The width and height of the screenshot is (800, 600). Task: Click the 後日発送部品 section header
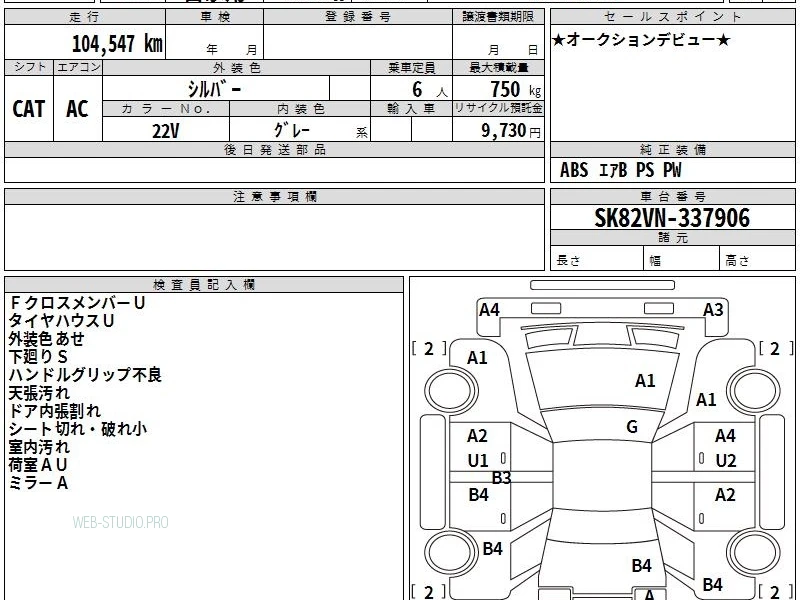(x=274, y=149)
